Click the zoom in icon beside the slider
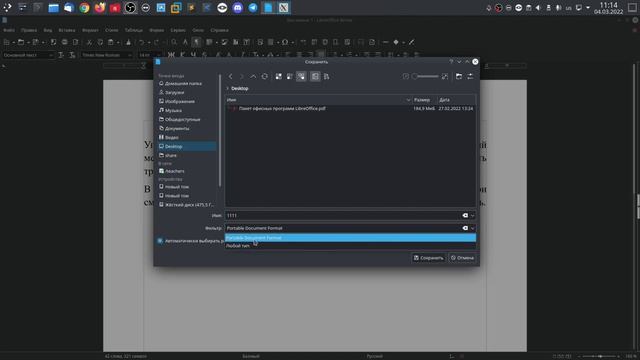 coord(445,76)
